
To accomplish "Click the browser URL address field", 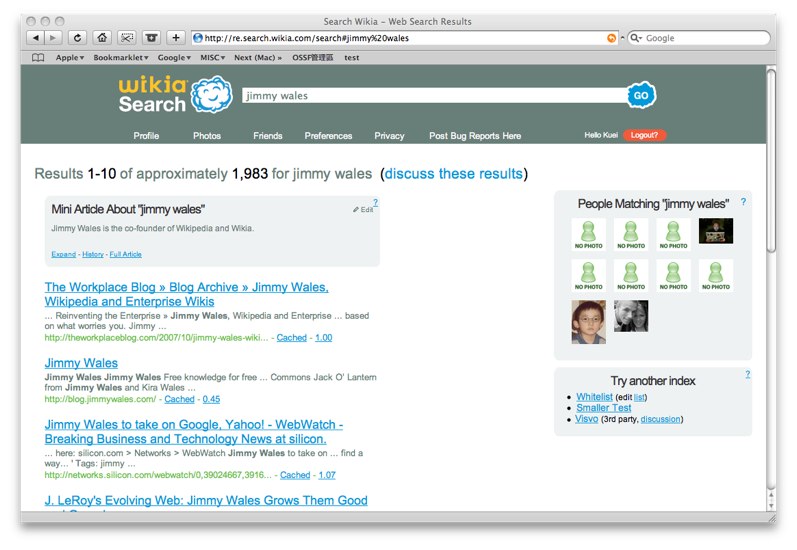I will [404, 38].
